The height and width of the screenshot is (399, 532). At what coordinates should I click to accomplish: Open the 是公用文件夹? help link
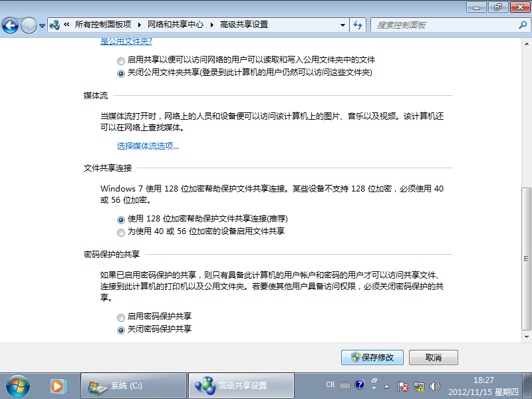tap(126, 41)
